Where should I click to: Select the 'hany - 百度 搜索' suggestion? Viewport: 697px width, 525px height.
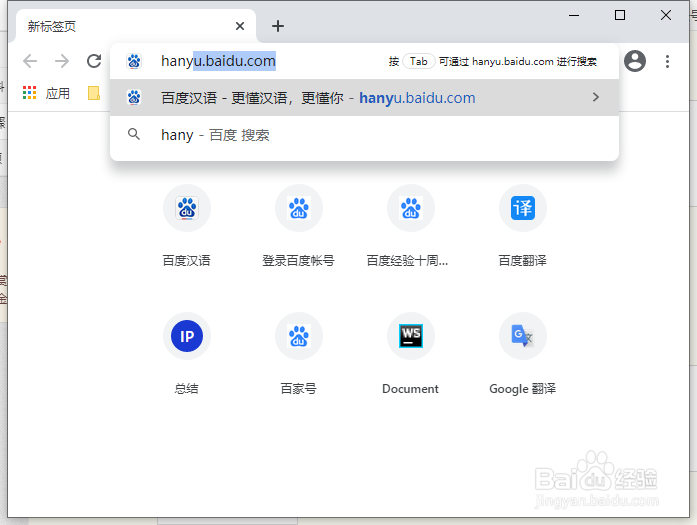(x=364, y=135)
